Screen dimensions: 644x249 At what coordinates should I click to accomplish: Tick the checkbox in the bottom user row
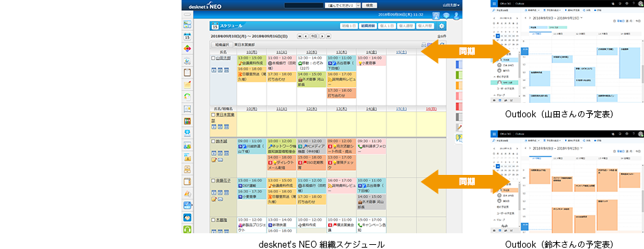213,220
